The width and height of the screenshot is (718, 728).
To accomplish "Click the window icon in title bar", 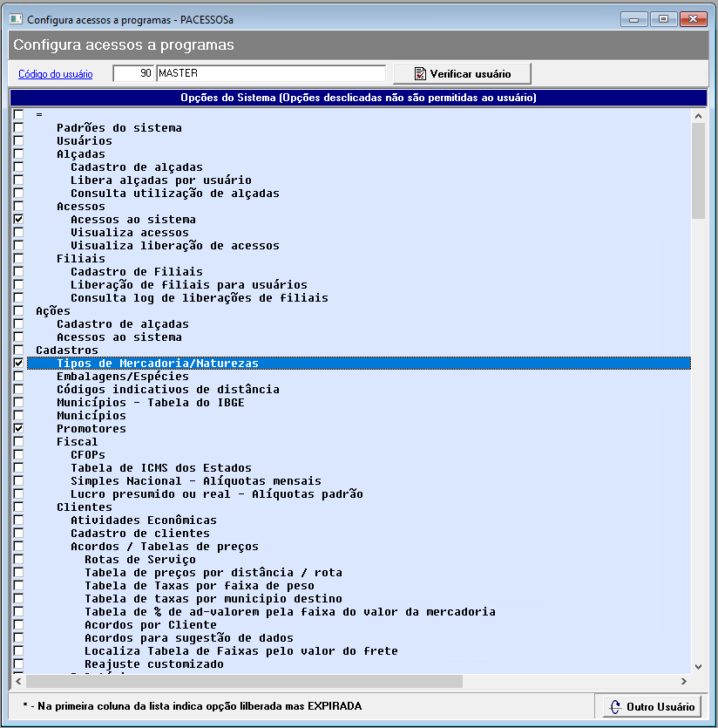I will pyautogui.click(x=15, y=19).
